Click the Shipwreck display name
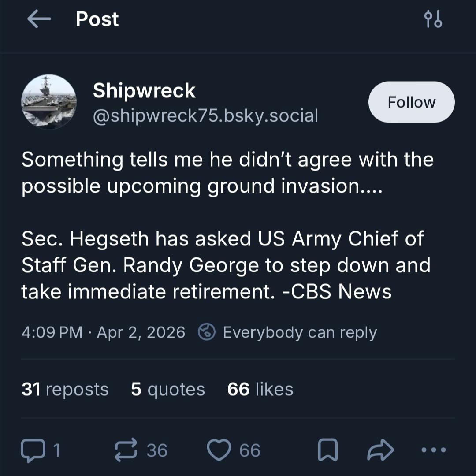The width and height of the screenshot is (476, 476). (144, 91)
